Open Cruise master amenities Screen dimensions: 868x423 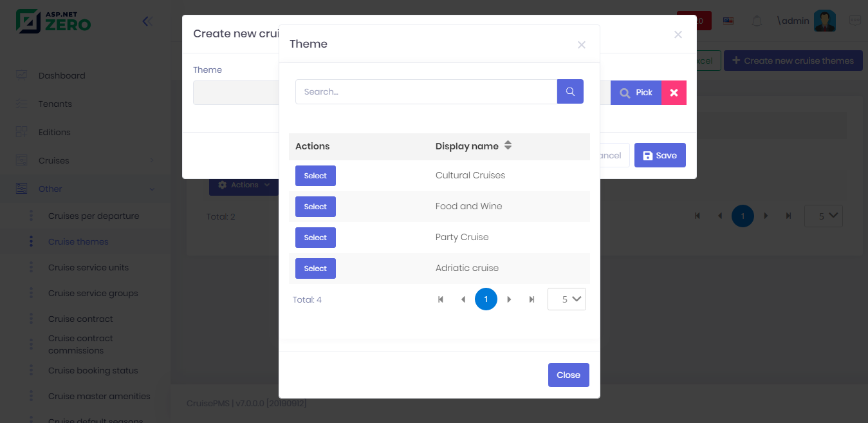click(x=99, y=396)
